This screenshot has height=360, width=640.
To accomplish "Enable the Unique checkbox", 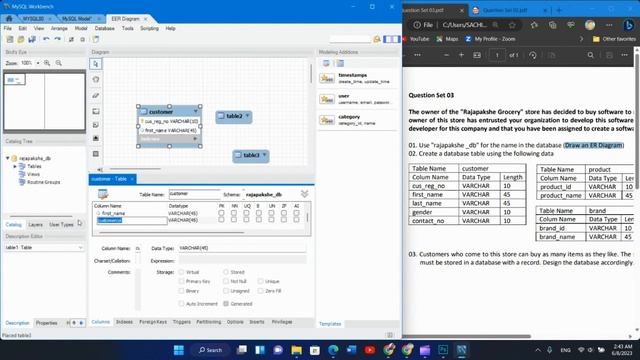I will [x=260, y=281].
